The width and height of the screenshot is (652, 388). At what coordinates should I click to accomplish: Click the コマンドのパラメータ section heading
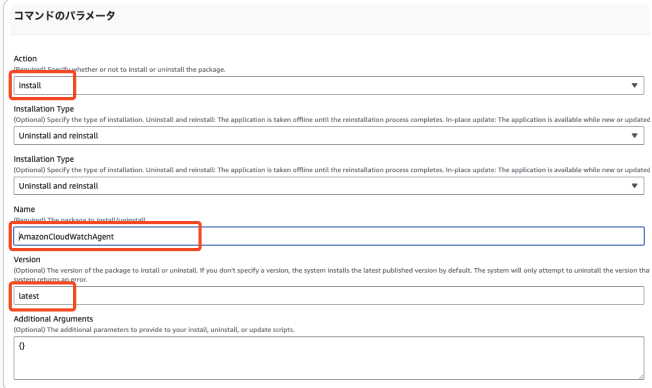pos(64,16)
